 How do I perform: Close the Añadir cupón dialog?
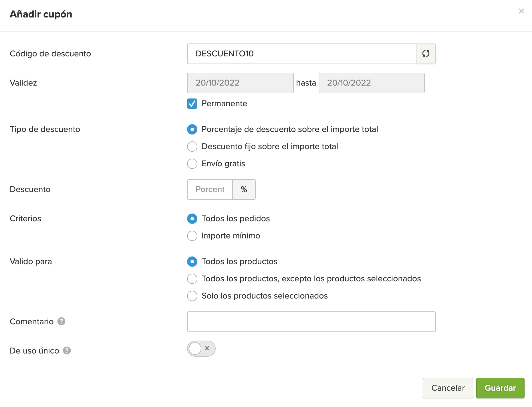521,11
